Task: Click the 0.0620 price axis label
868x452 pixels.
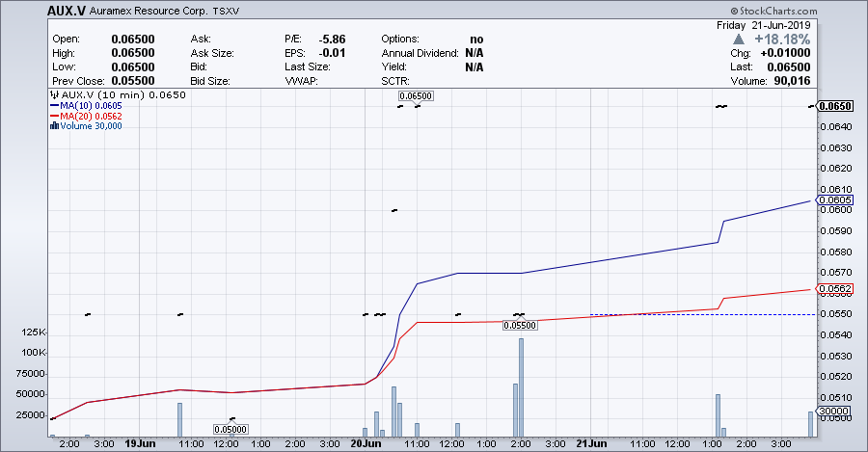Action: [x=836, y=169]
